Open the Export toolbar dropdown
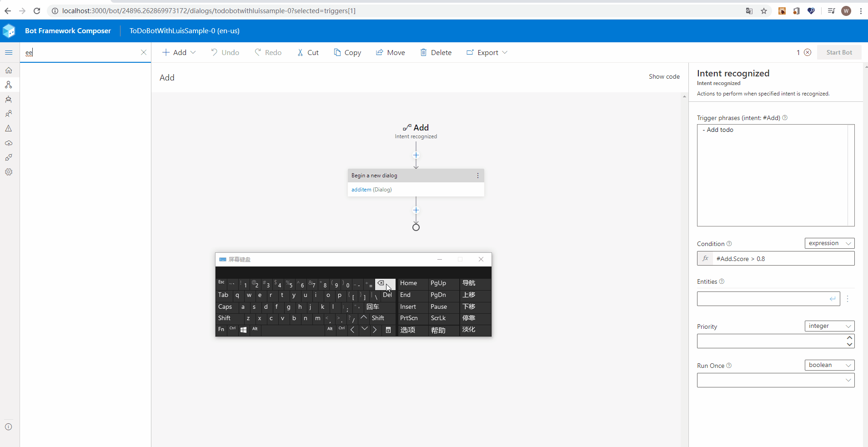Viewport: 868px width, 447px height. click(487, 53)
